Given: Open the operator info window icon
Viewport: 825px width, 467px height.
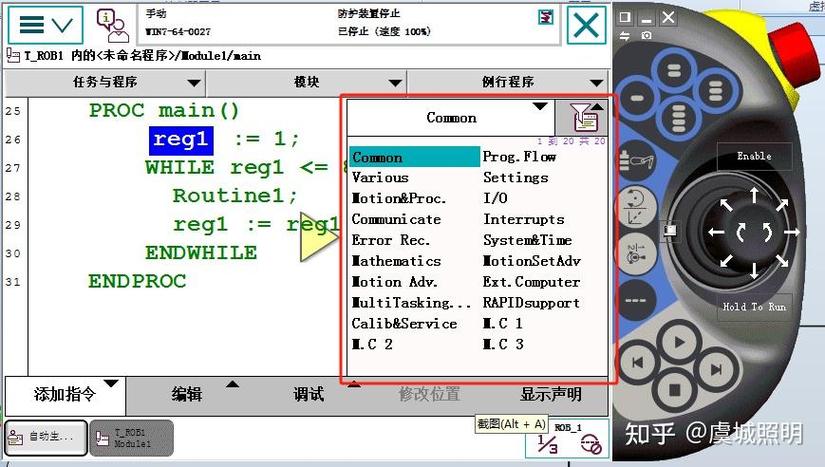Looking at the screenshot, I should (x=112, y=25).
